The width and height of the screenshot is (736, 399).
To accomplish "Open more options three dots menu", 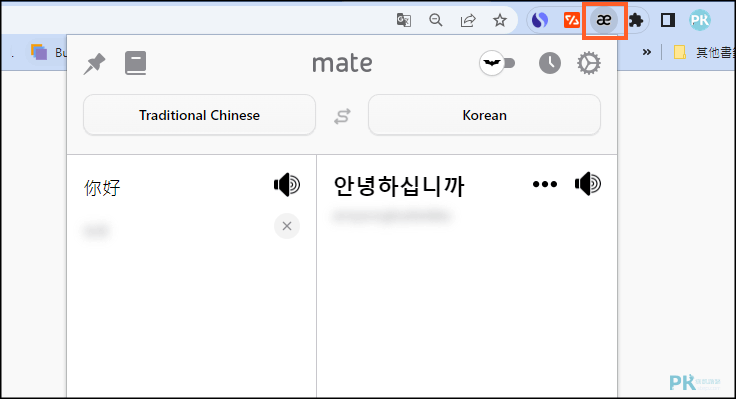I will pos(545,184).
